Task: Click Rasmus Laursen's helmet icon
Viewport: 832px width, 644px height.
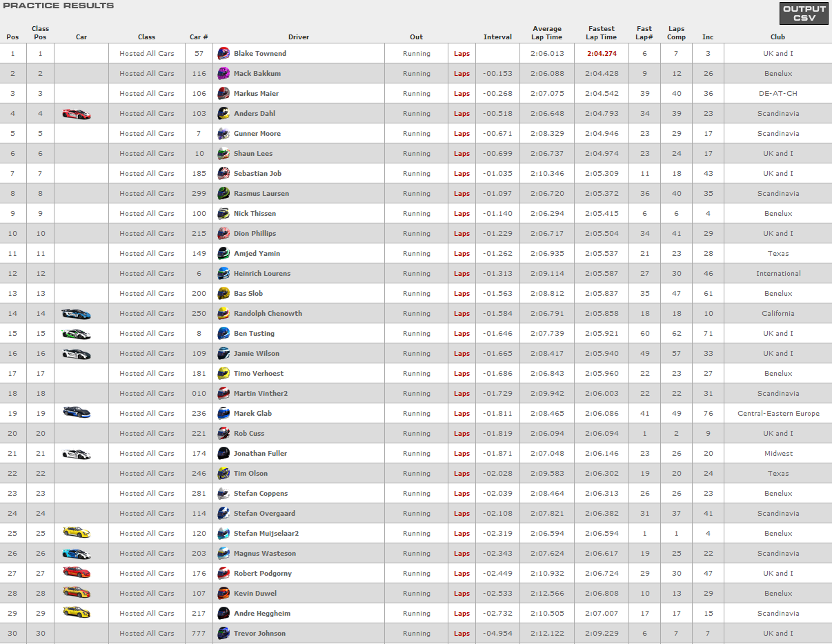Action: (x=224, y=193)
